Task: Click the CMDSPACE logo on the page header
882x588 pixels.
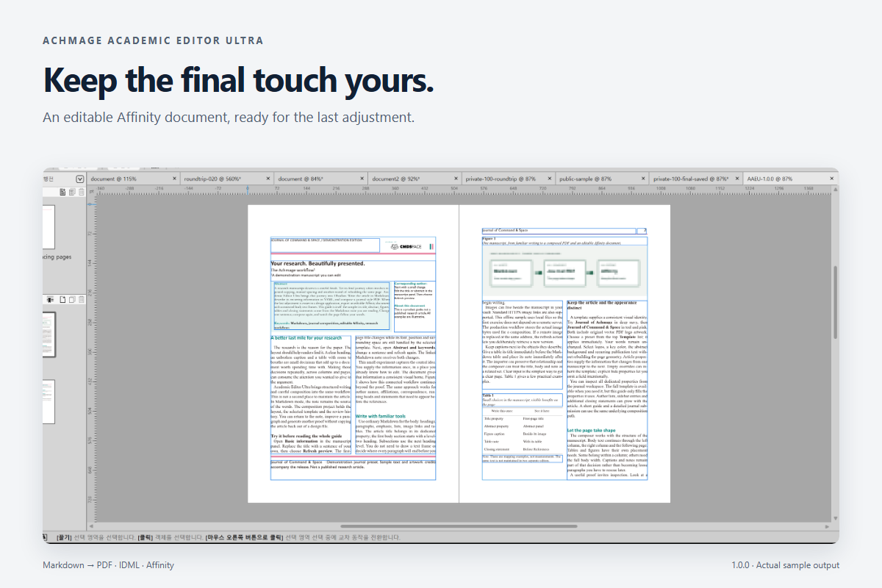Action: [408, 247]
